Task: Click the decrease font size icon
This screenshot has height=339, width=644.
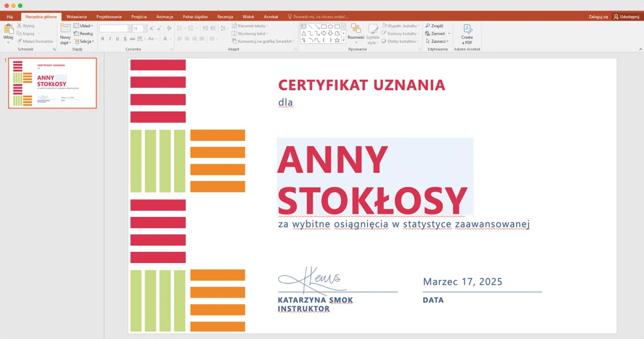Action: tap(159, 28)
